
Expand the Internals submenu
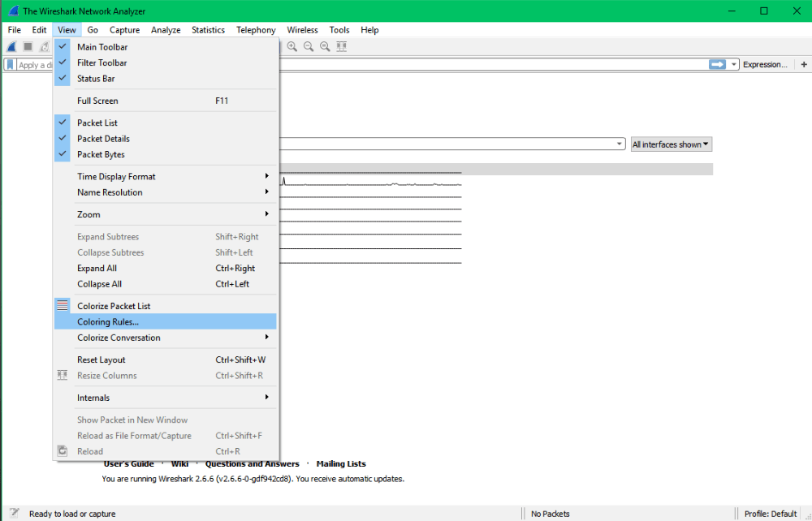click(165, 398)
